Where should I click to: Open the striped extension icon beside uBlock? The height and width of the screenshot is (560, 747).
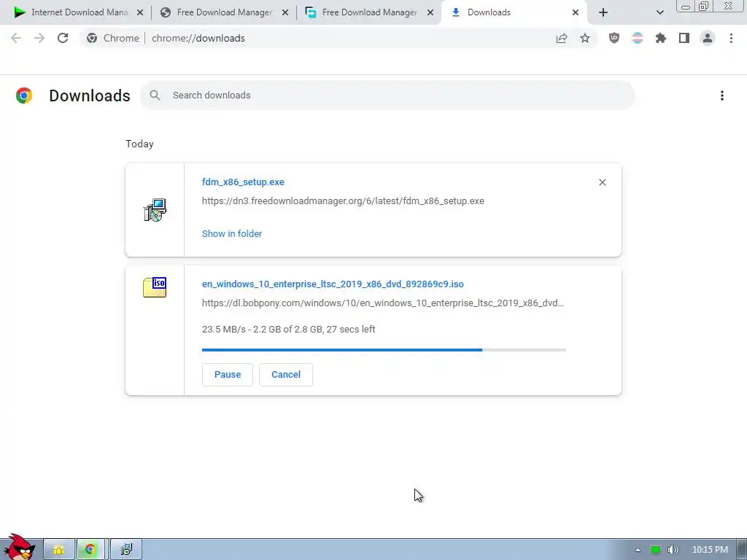pyautogui.click(x=638, y=38)
